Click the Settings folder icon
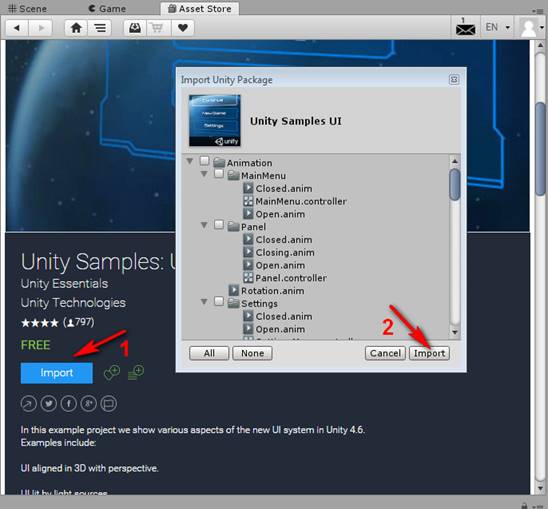Screen dimensions: 548x509 [x=233, y=303]
